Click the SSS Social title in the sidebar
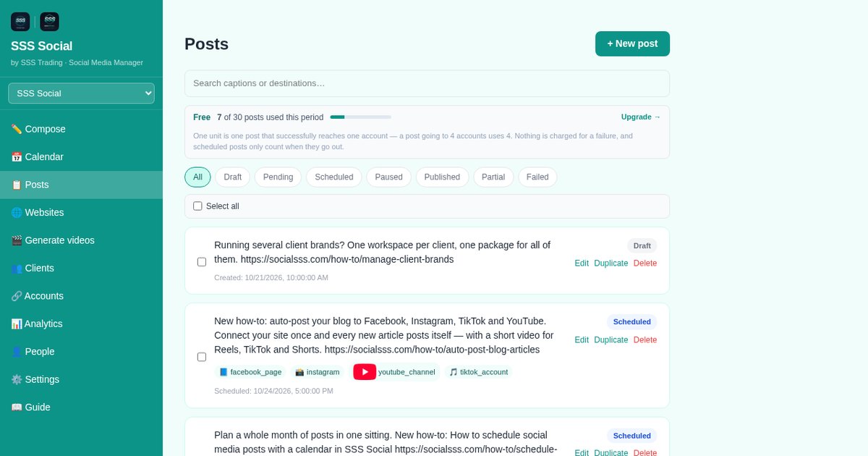Screen dimensions: 868x456 coord(41,46)
